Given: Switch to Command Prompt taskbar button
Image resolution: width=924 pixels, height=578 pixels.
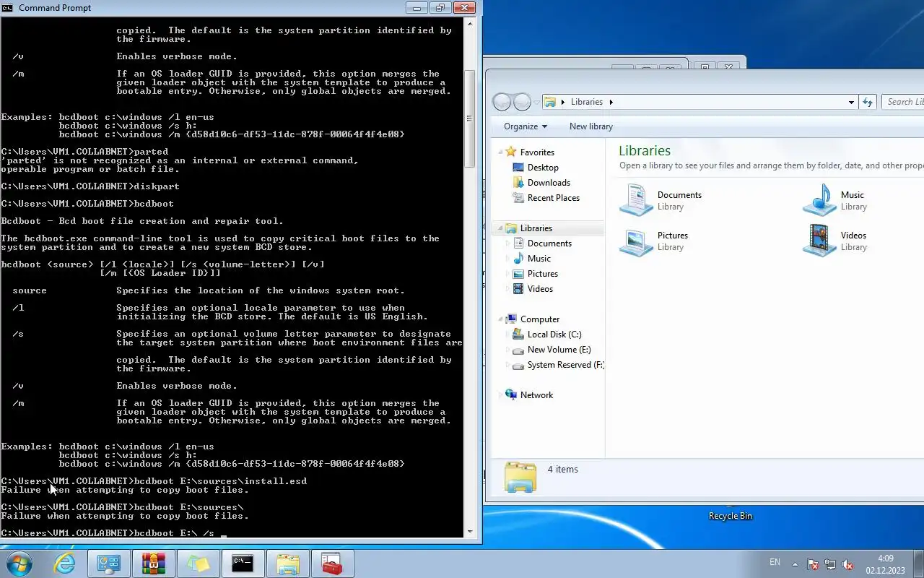Looking at the screenshot, I should click(x=243, y=564).
